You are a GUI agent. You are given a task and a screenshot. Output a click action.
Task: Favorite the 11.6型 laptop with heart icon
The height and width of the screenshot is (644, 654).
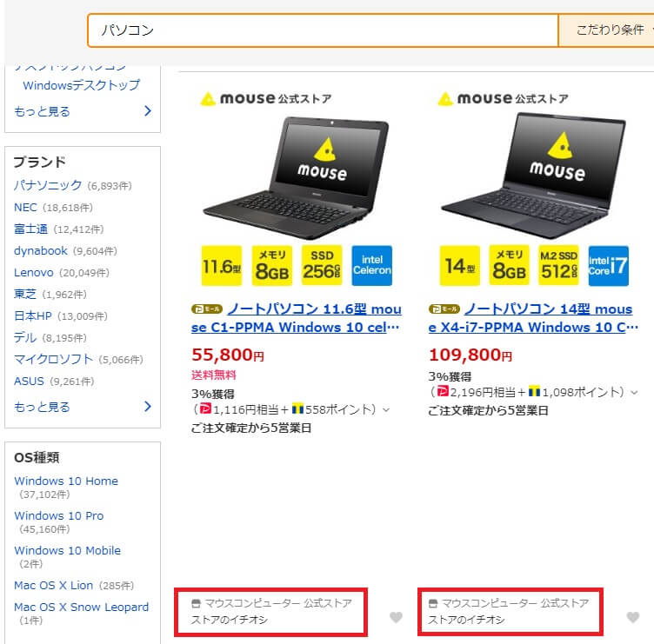point(397,617)
